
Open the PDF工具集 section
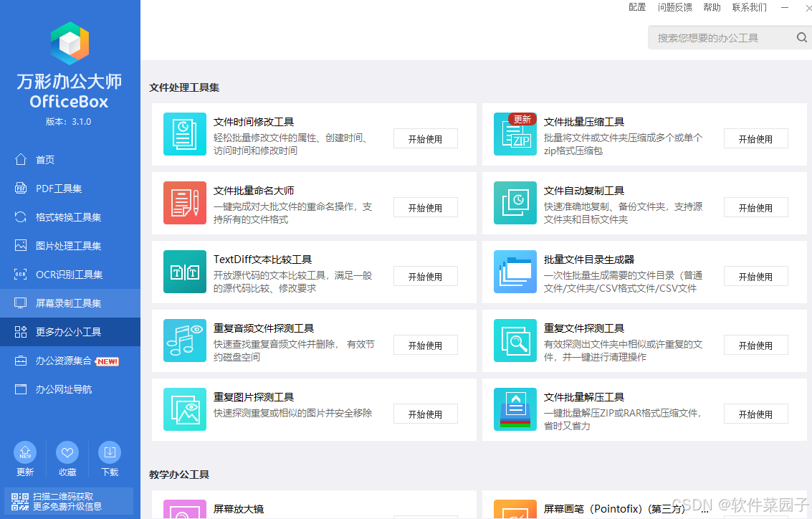tap(70, 188)
